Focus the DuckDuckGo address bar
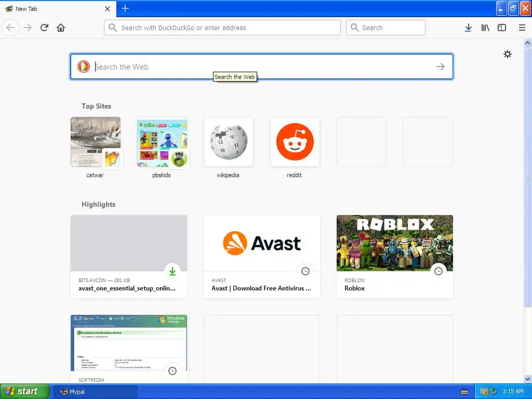The height and width of the screenshot is (399, 532). pyautogui.click(x=222, y=28)
